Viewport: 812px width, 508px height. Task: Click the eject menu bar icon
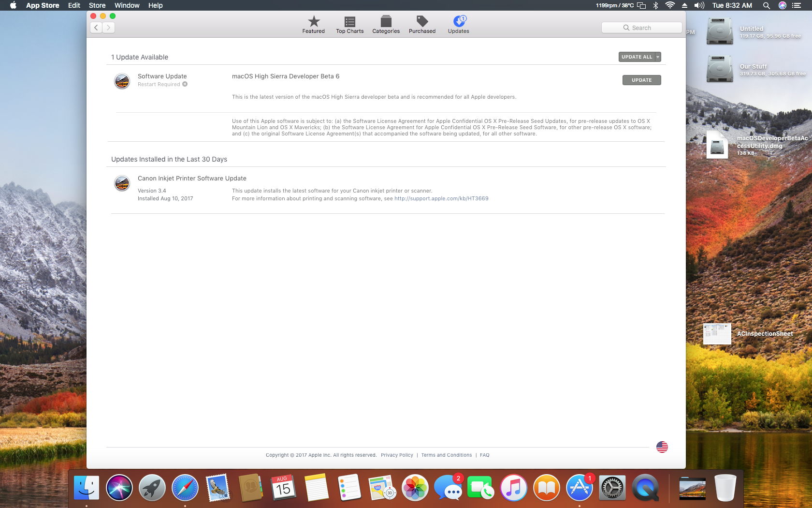tap(684, 5)
